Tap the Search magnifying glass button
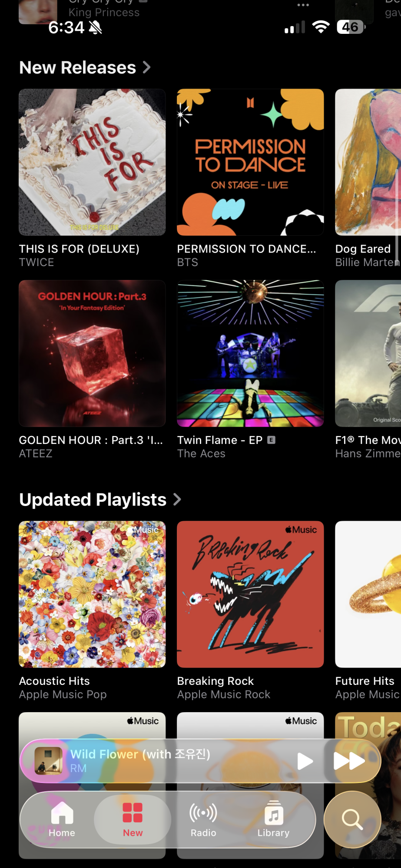The height and width of the screenshot is (868, 401). click(352, 819)
